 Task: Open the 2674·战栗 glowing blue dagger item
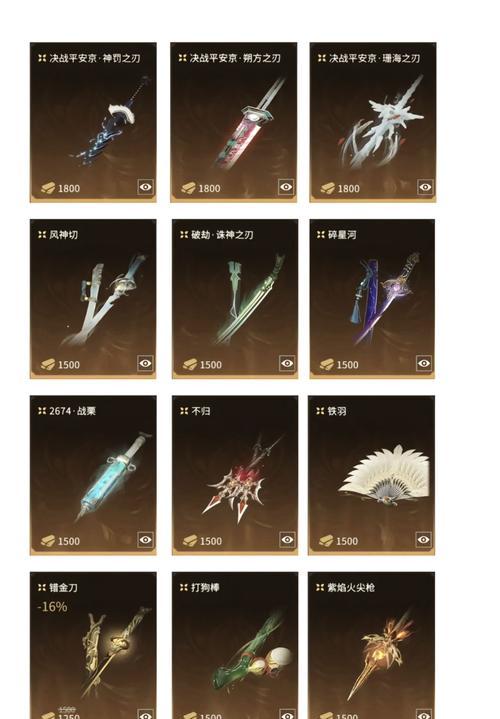115,477
